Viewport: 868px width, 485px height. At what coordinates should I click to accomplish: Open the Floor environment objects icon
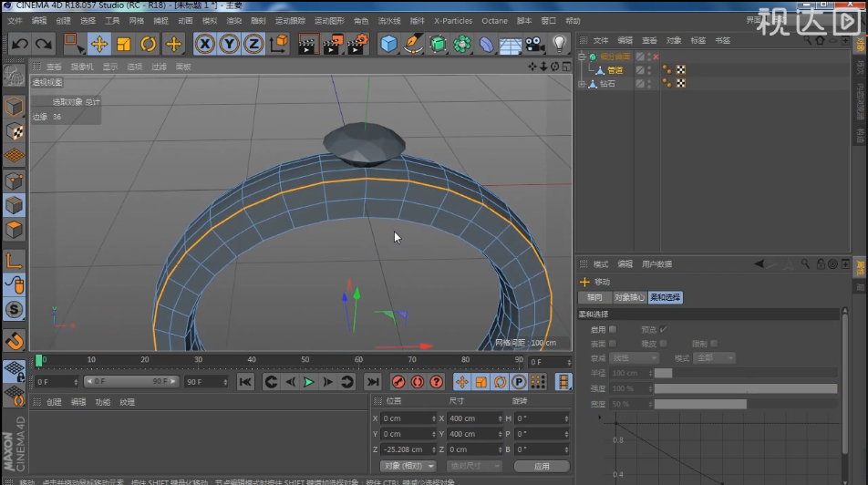pos(511,44)
